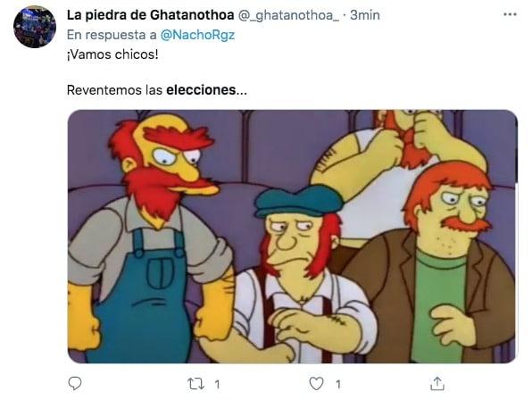
Task: View the like count beside the heart
Action: [x=338, y=385]
